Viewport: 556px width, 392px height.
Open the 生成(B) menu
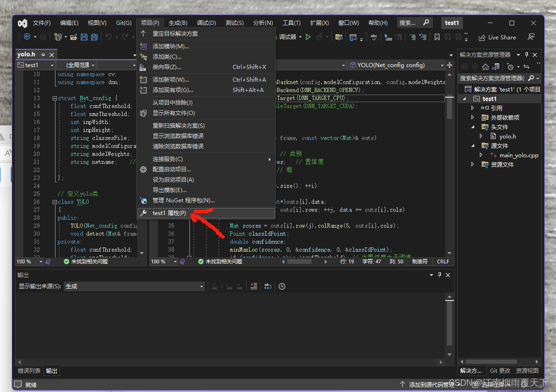coord(178,23)
